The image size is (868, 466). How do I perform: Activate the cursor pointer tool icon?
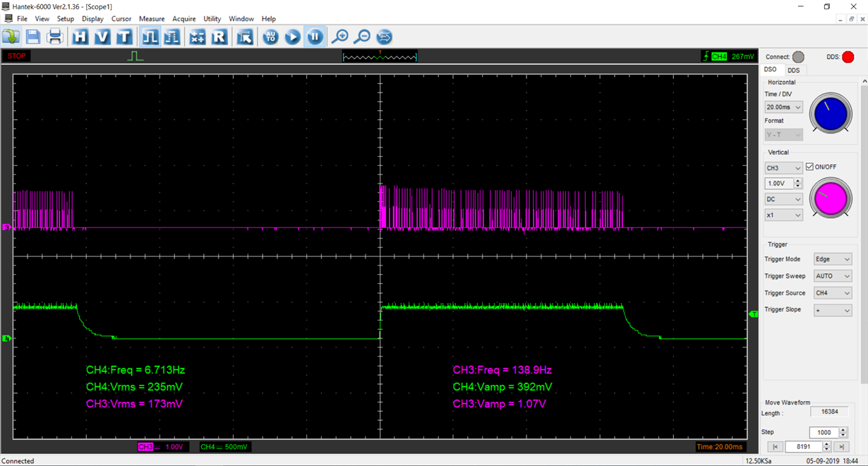(x=245, y=37)
